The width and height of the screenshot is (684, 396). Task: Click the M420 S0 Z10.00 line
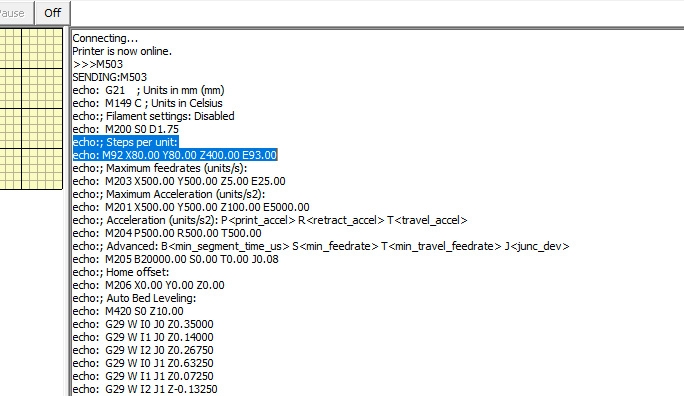[x=128, y=311]
